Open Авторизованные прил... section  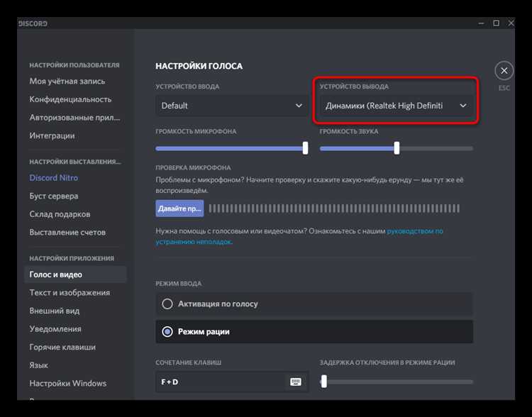pyautogui.click(x=74, y=118)
